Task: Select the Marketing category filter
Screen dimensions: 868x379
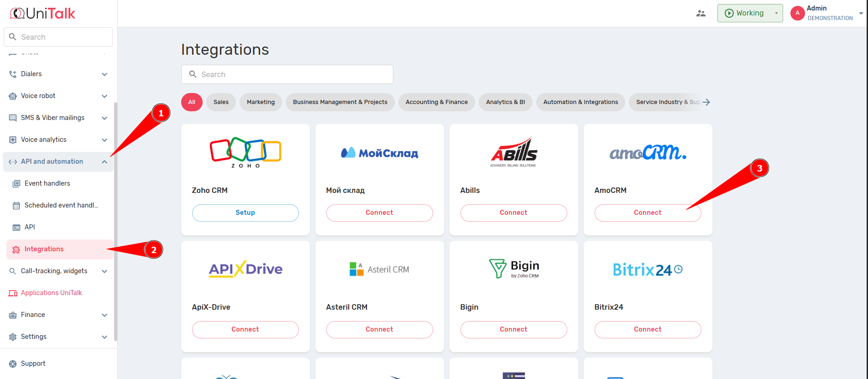Action: [261, 102]
